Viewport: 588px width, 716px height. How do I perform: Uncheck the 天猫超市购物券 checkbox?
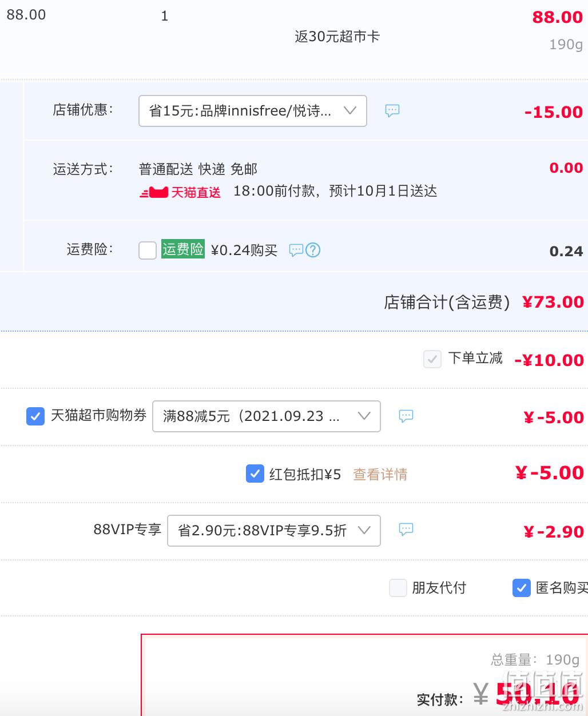tap(35, 416)
